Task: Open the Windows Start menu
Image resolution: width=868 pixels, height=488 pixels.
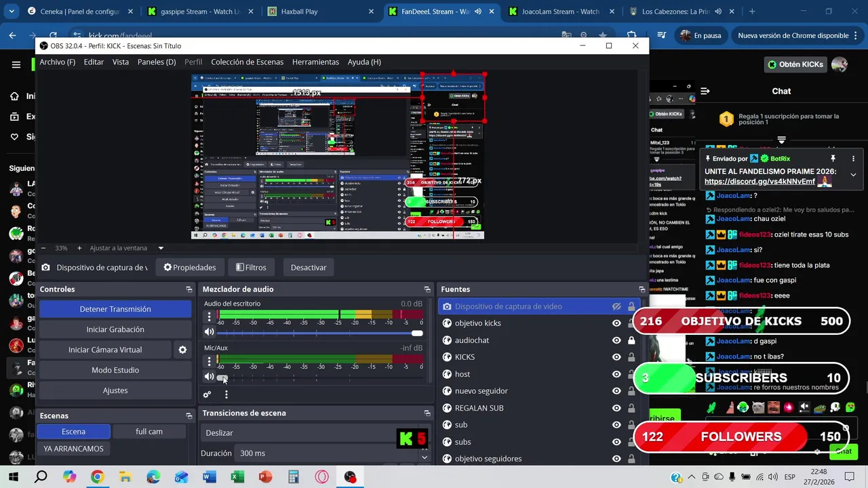Action: tap(13, 477)
